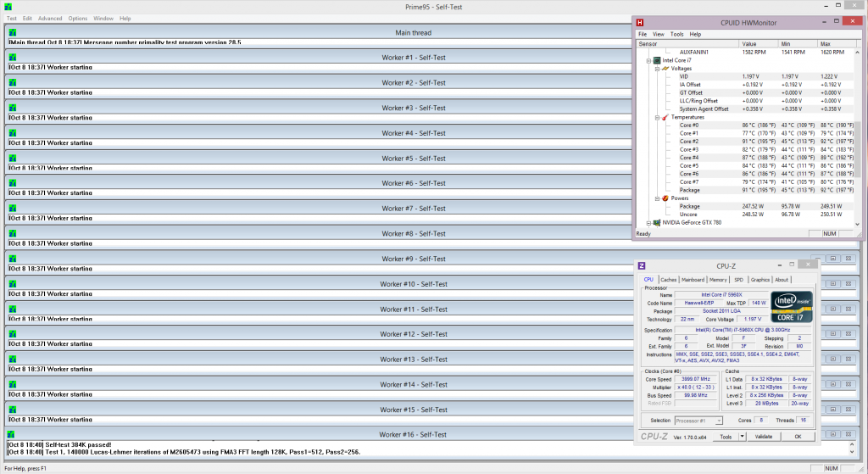The width and height of the screenshot is (868, 474).
Task: Click the Main thread window icon in Prime95
Action: (x=12, y=33)
